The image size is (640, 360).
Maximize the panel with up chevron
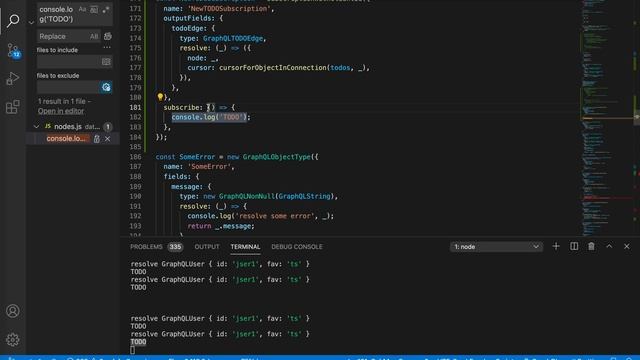(609, 246)
